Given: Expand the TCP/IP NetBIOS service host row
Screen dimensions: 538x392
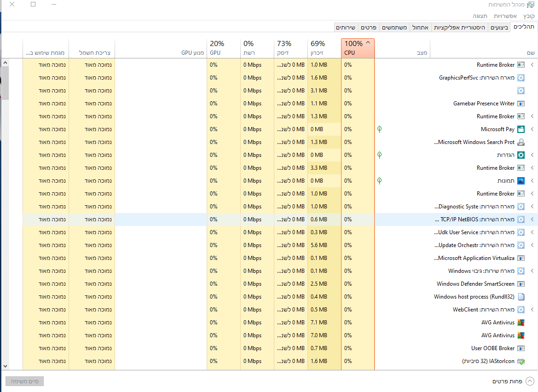Looking at the screenshot, I should point(532,219).
